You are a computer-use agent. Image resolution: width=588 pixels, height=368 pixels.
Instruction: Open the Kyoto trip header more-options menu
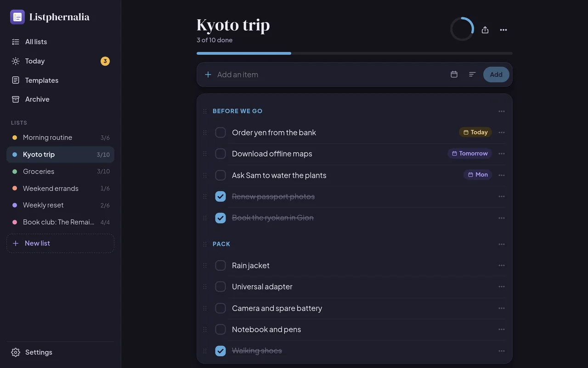tap(503, 30)
